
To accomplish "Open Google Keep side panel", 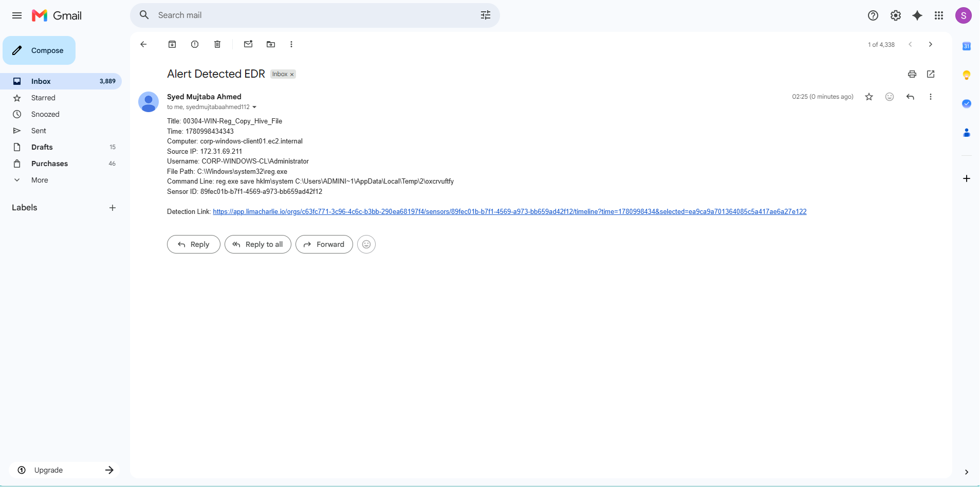I will tap(967, 75).
